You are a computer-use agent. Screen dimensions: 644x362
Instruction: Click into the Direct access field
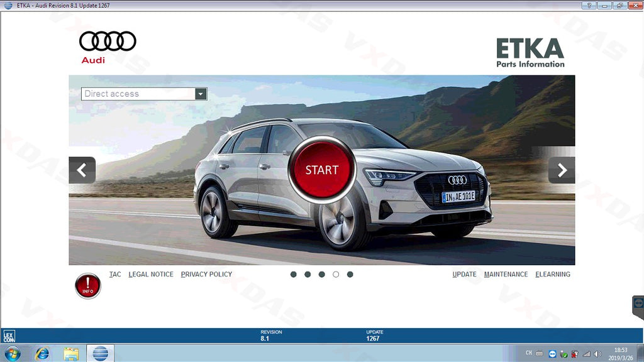pyautogui.click(x=137, y=94)
